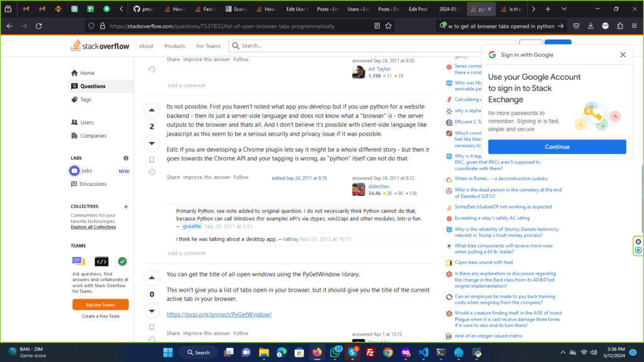Open Firefox downloads panel
Image resolution: width=644 pixels, height=362 pixels.
(x=591, y=26)
